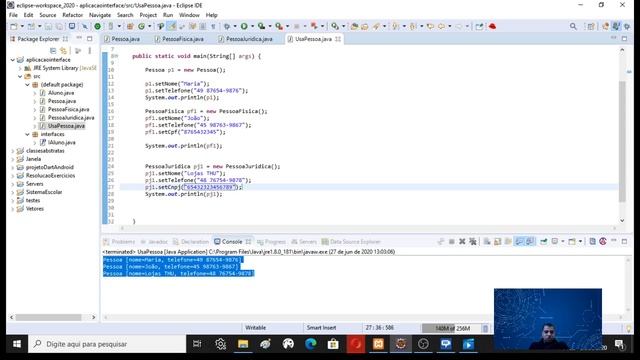Expand the classesabstratas project
This screenshot has height=360, width=640.
(x=13, y=151)
